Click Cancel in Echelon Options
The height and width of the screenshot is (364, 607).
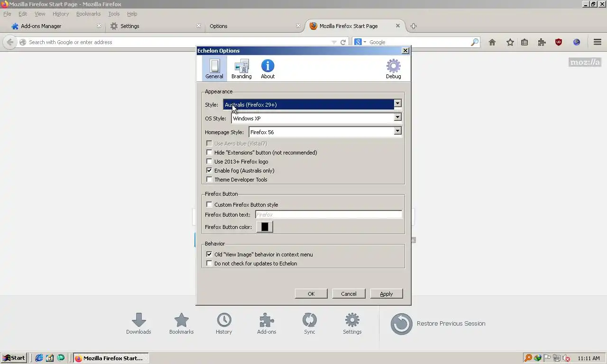[x=349, y=294]
